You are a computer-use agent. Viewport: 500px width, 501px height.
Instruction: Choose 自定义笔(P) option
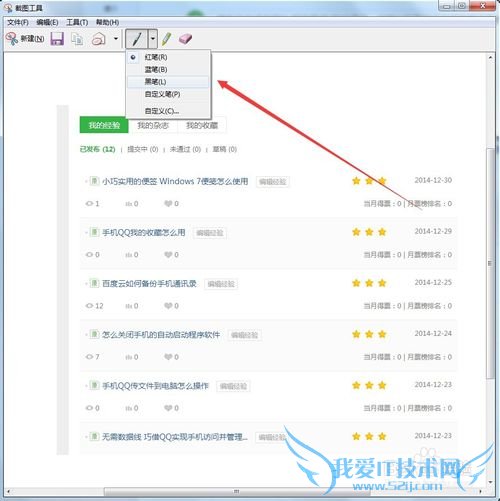(168, 94)
